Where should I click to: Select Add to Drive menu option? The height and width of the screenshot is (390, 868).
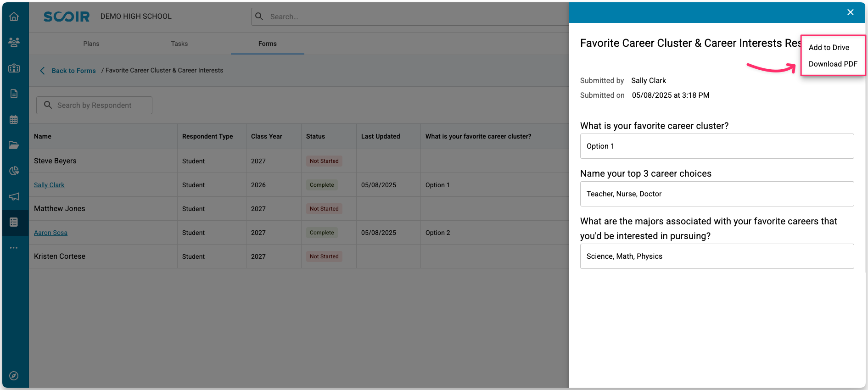click(829, 48)
